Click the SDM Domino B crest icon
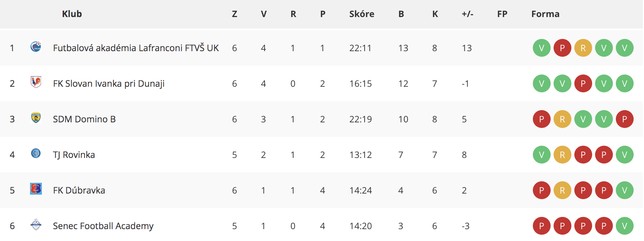 click(36, 118)
